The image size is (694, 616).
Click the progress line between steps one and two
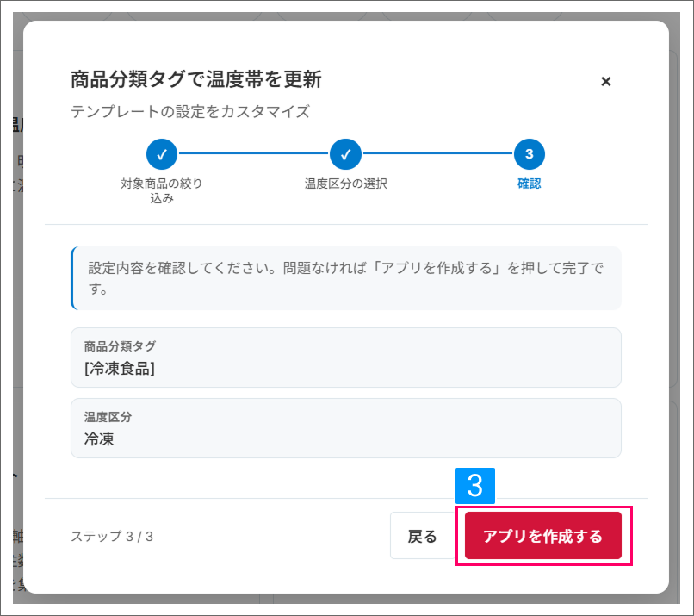(254, 153)
